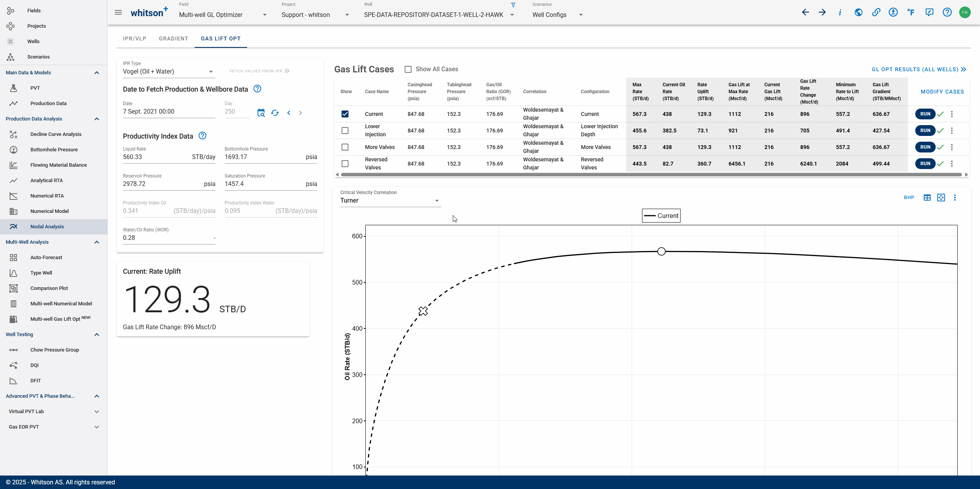This screenshot has width=980, height=489.
Task: Collapse the Well Testing section
Action: (x=97, y=335)
